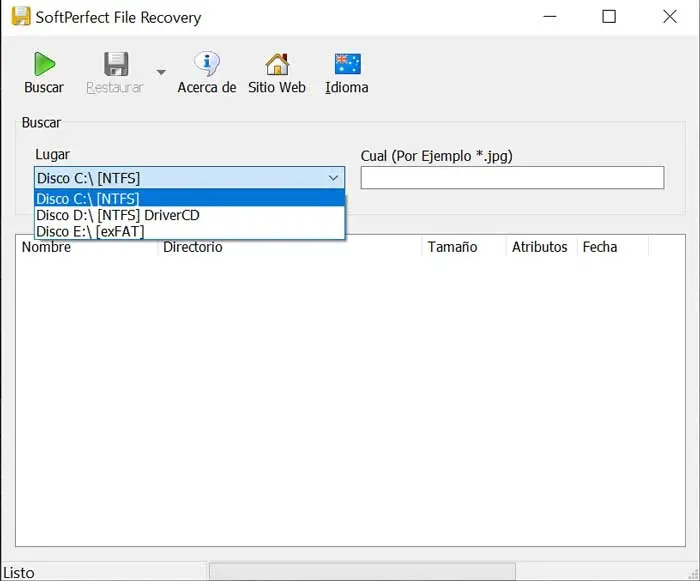Click the Listo status text
This screenshot has height=581, width=700.
coord(19,573)
